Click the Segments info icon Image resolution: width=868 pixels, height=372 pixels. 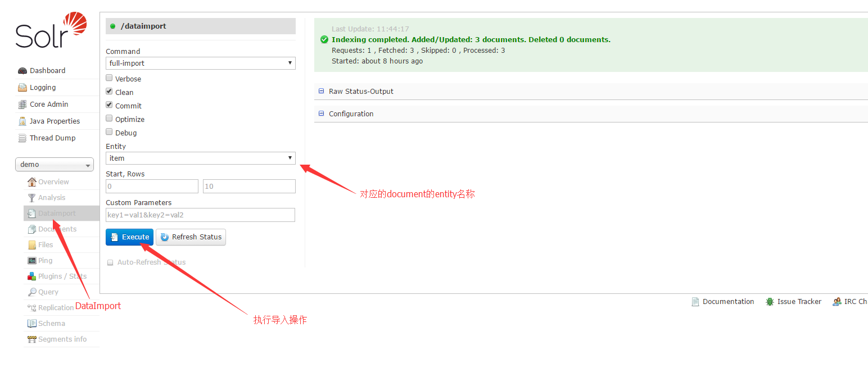click(32, 339)
